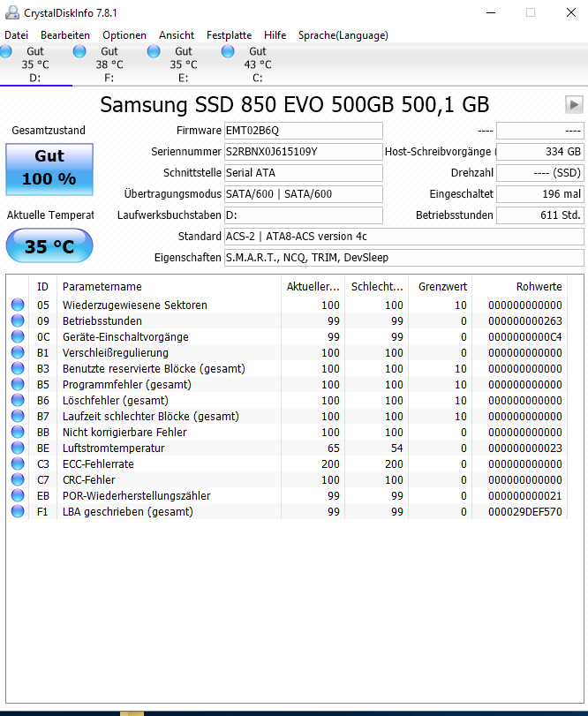
Task: Click status dot of Wiederzugewiesene Sektoren row
Action: 18,305
